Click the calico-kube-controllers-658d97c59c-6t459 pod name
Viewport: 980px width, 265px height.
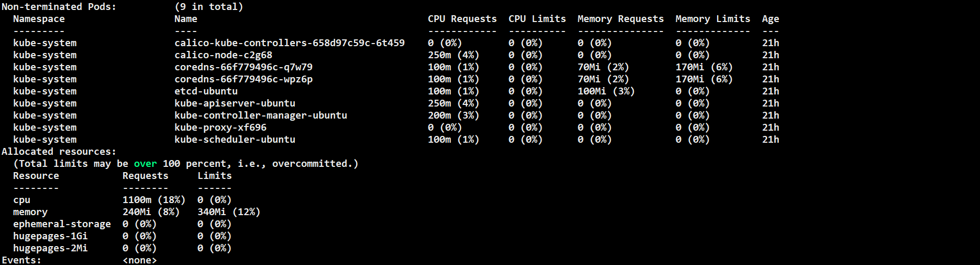point(290,43)
